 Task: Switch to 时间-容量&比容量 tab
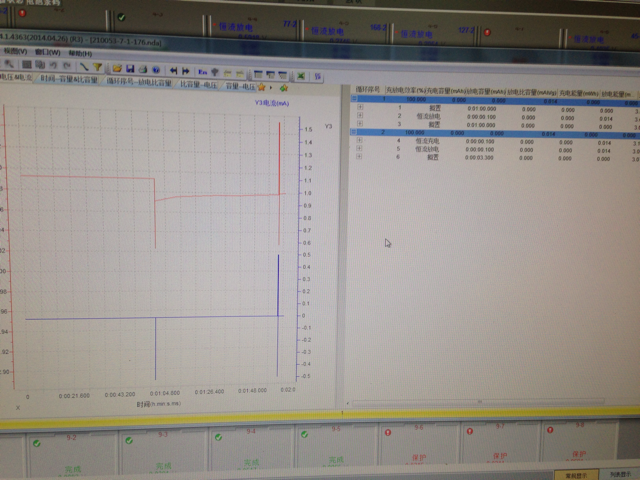coord(69,79)
